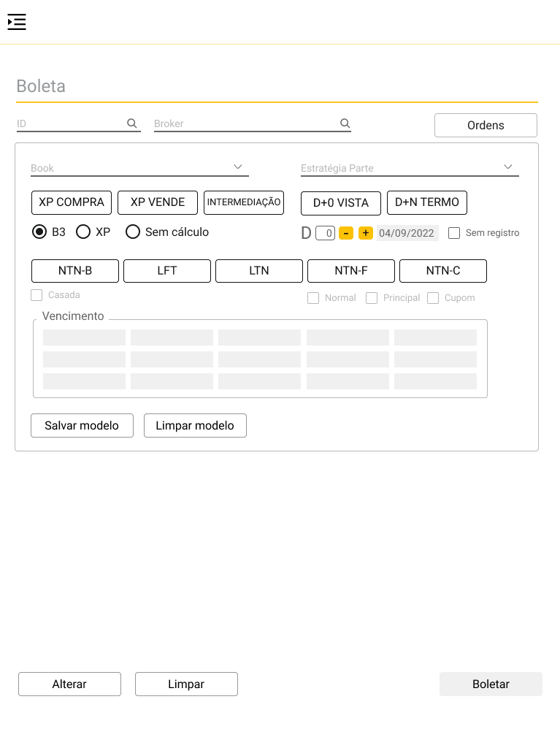Image resolution: width=560 pixels, height=748 pixels.
Task: Click the Broker search magnifier icon
Action: [x=345, y=123]
